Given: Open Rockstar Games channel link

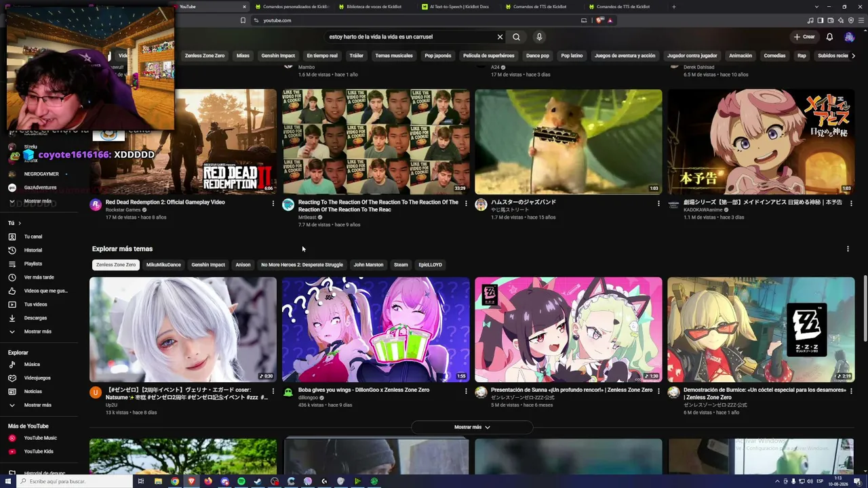Looking at the screenshot, I should pyautogui.click(x=123, y=210).
